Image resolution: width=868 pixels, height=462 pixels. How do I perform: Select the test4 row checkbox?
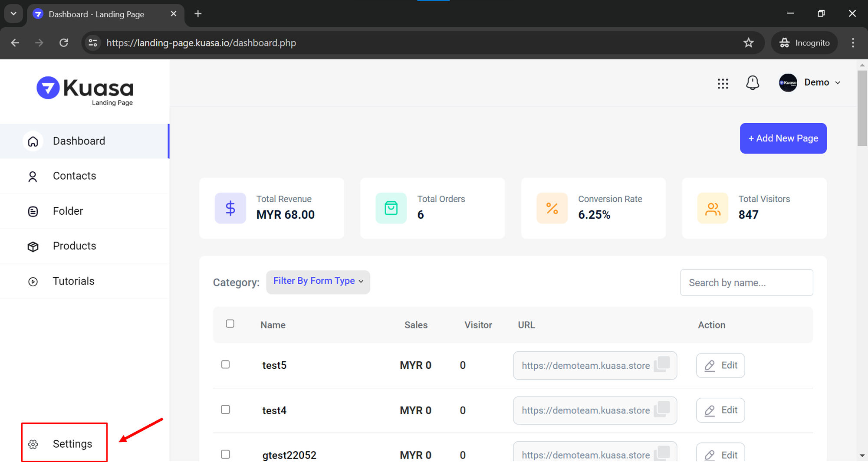click(225, 410)
